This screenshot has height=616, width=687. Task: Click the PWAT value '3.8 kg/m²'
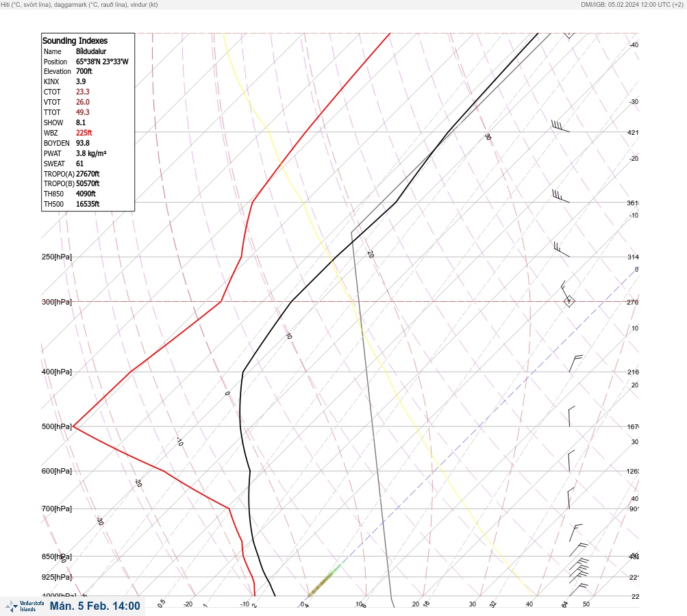[x=91, y=153]
